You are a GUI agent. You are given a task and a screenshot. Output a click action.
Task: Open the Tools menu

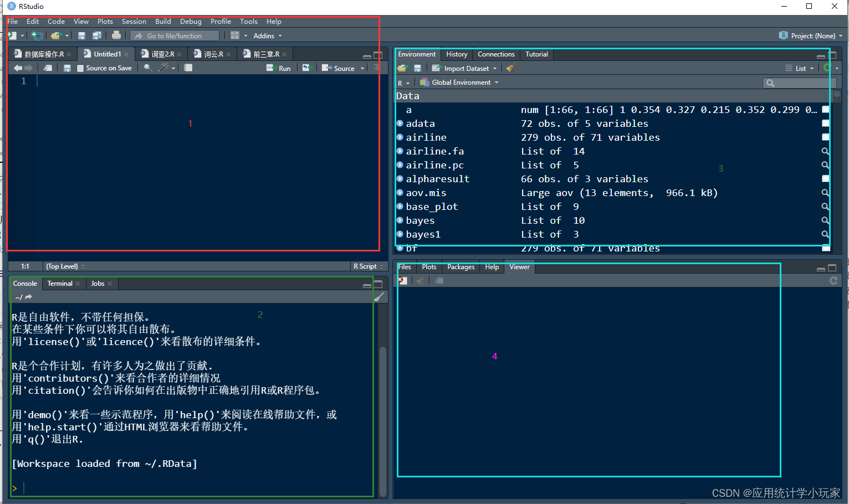(x=249, y=22)
